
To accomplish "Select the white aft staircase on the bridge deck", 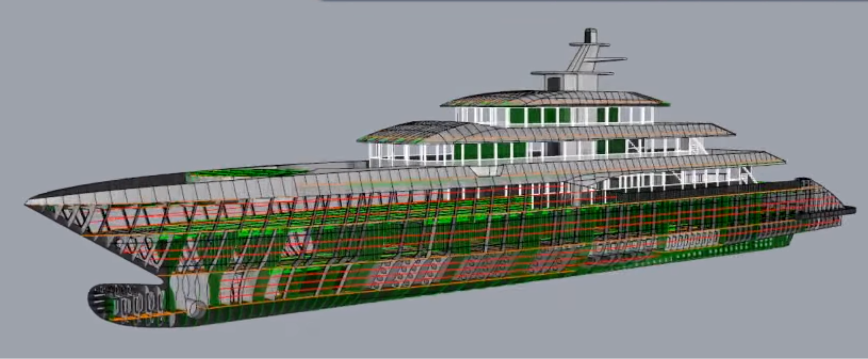I will (696, 146).
